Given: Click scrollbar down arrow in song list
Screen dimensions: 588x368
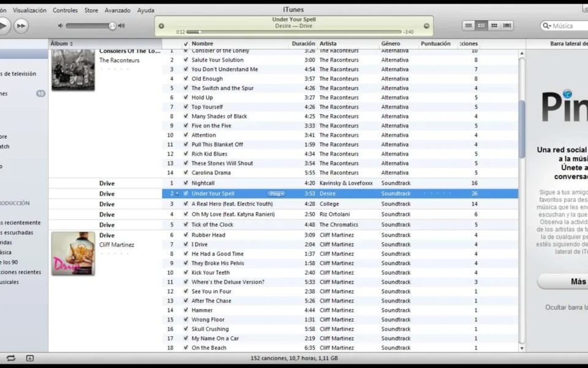Looking at the screenshot, I should [x=522, y=348].
